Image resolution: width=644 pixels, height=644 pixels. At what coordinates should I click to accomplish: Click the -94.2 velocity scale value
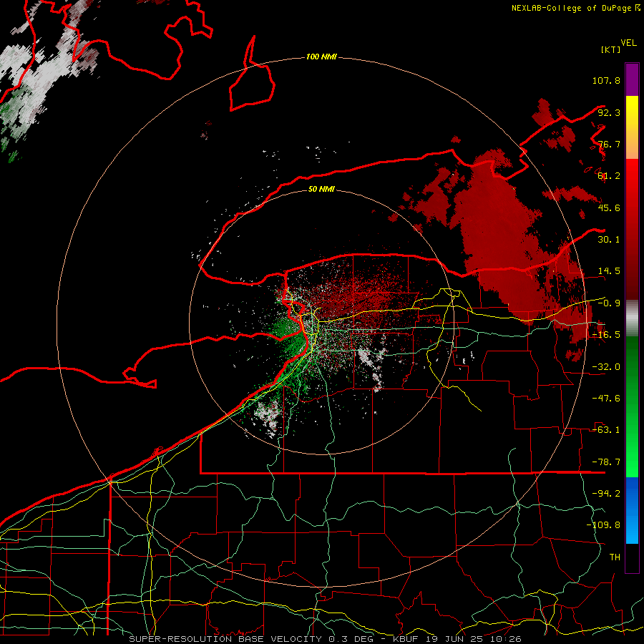pyautogui.click(x=606, y=493)
